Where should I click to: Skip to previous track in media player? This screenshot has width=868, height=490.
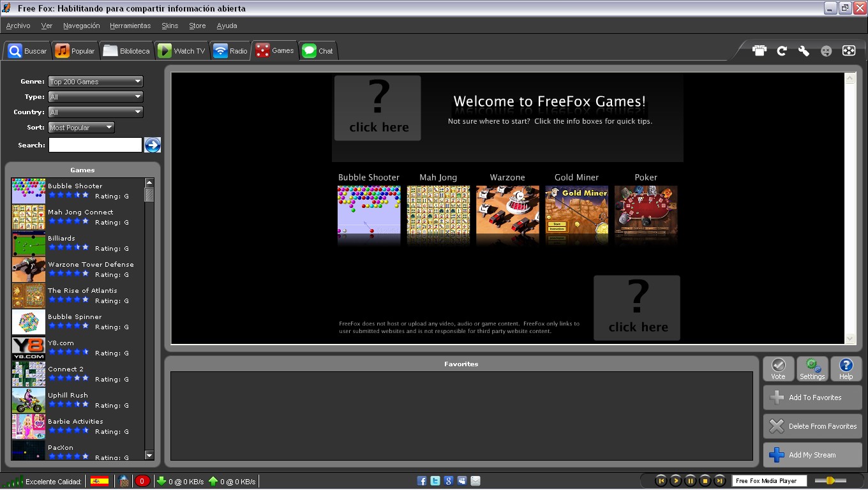(661, 480)
